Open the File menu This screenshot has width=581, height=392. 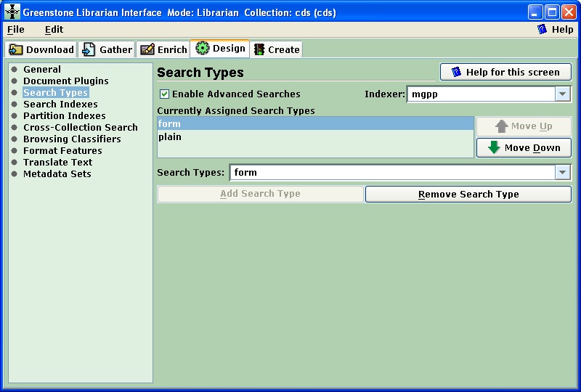[x=15, y=30]
